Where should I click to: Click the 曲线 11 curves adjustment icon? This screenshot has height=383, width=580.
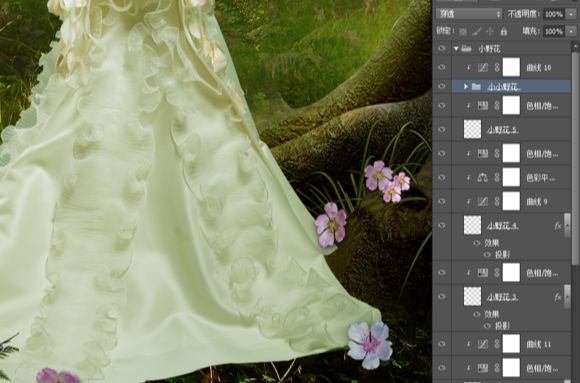coord(483,344)
